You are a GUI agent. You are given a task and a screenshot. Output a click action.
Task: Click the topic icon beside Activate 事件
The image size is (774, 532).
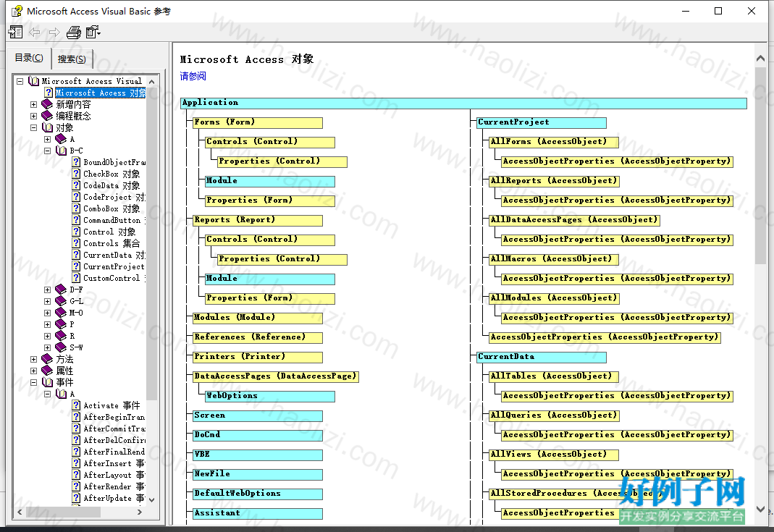coord(76,405)
